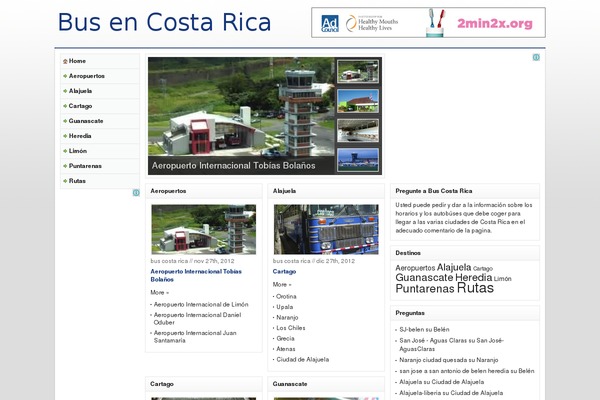Click the Destinos widget heading
This screenshot has height=400, width=600.
click(408, 253)
